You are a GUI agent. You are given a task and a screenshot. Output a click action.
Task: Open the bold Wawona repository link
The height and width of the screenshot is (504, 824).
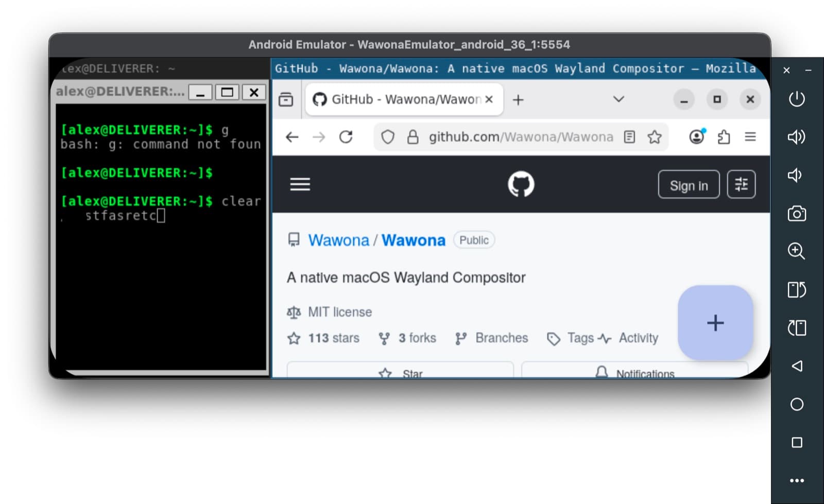click(414, 240)
